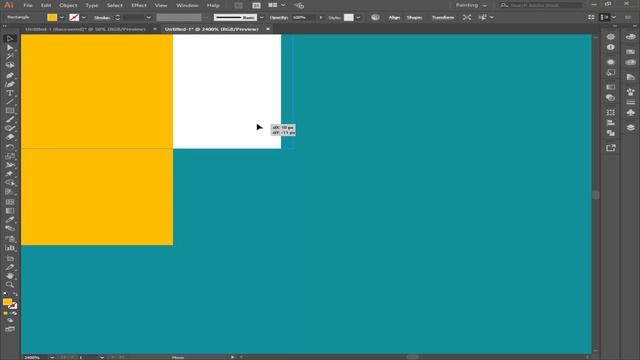The image size is (640, 360).
Task: Open the Window menu
Action: (187, 5)
